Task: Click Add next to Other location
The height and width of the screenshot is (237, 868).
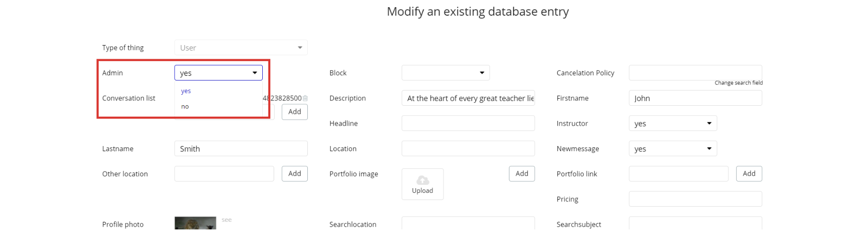Action: [295, 174]
